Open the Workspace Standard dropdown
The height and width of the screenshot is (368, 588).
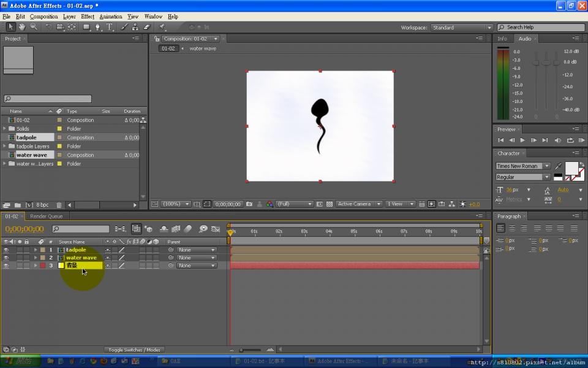click(x=461, y=28)
